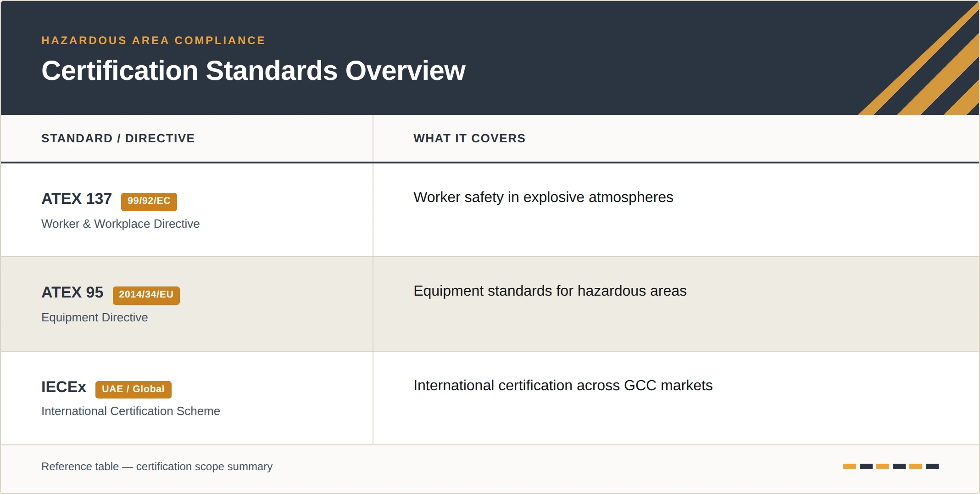Click the 'Hazardous Area Compliance' eyebrow text
This screenshot has height=494, width=980.
click(153, 40)
